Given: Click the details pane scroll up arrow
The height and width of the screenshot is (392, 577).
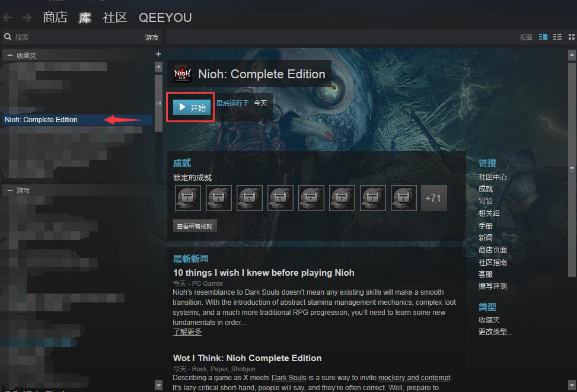Looking at the screenshot, I should [x=572, y=55].
